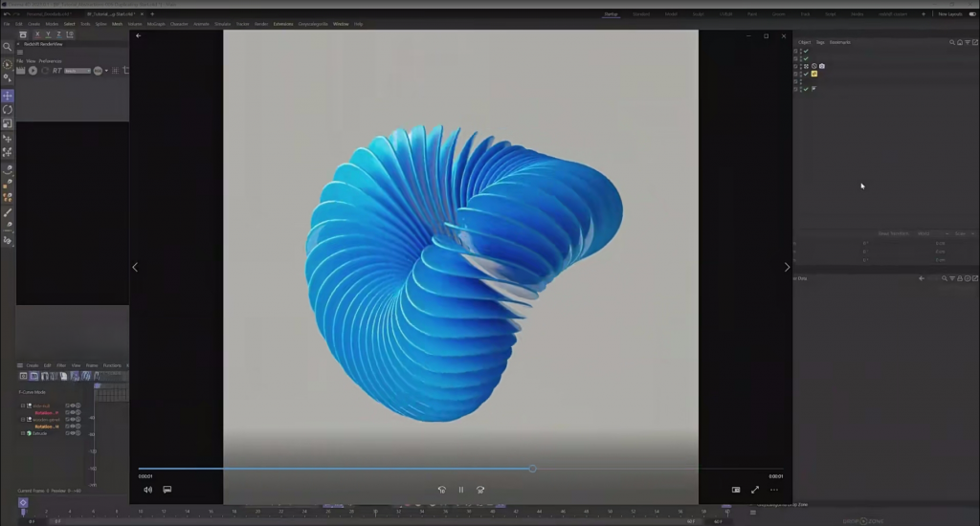This screenshot has width=980, height=526.
Task: Go back with video viewer arrow
Action: coord(138,35)
